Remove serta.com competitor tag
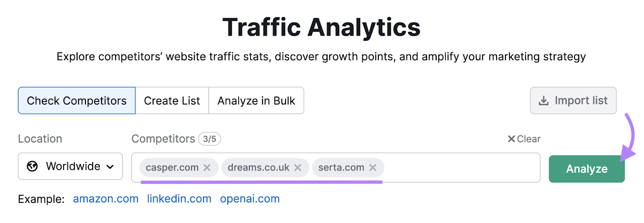 point(373,168)
